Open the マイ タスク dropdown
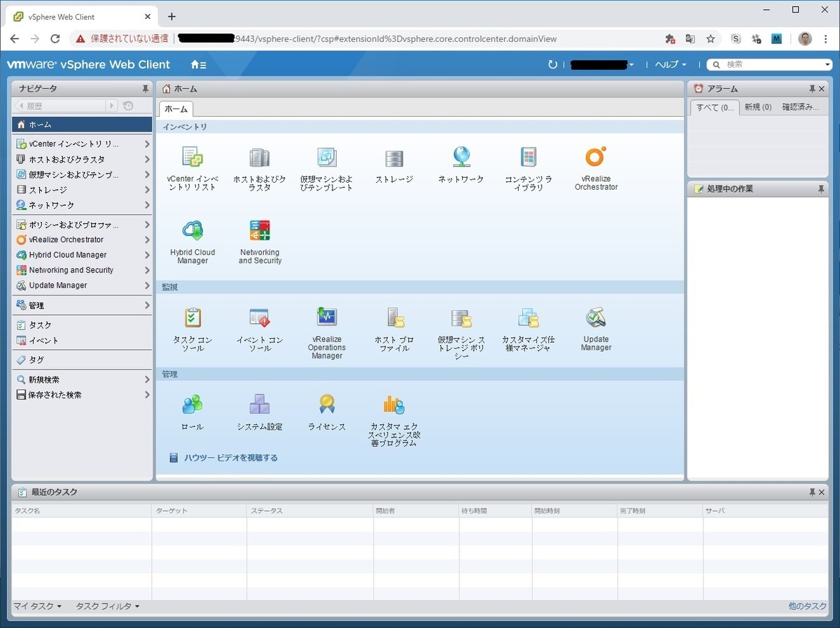 [38, 606]
